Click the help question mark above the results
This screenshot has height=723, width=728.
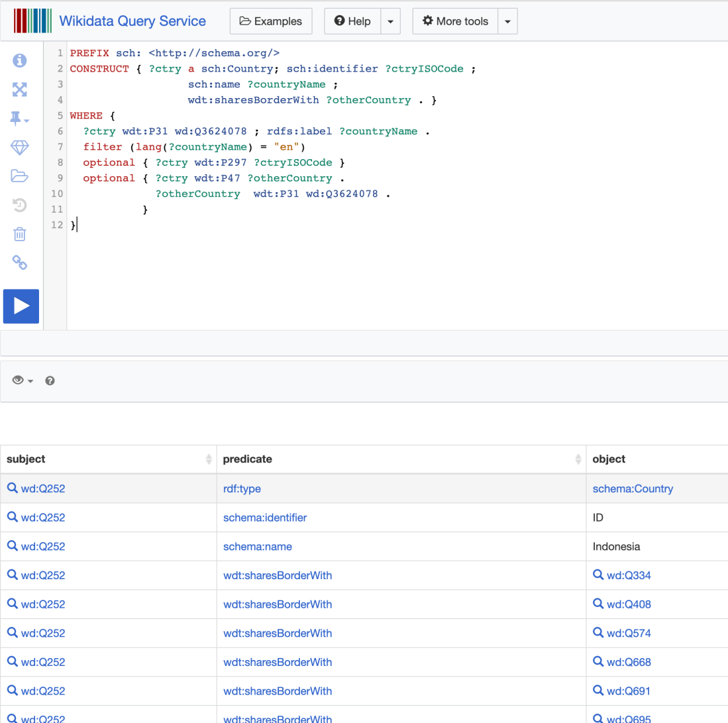pos(50,380)
